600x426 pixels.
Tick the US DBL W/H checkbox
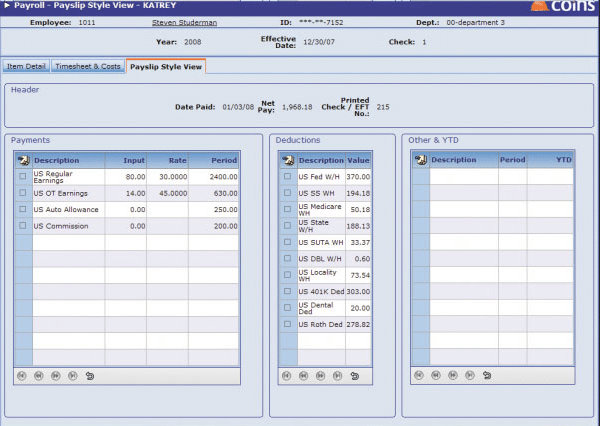tap(287, 258)
